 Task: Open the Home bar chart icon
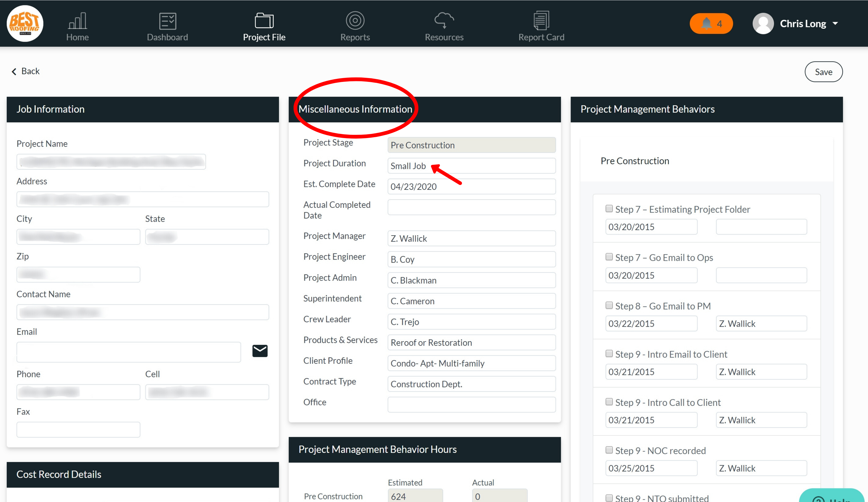tap(77, 21)
